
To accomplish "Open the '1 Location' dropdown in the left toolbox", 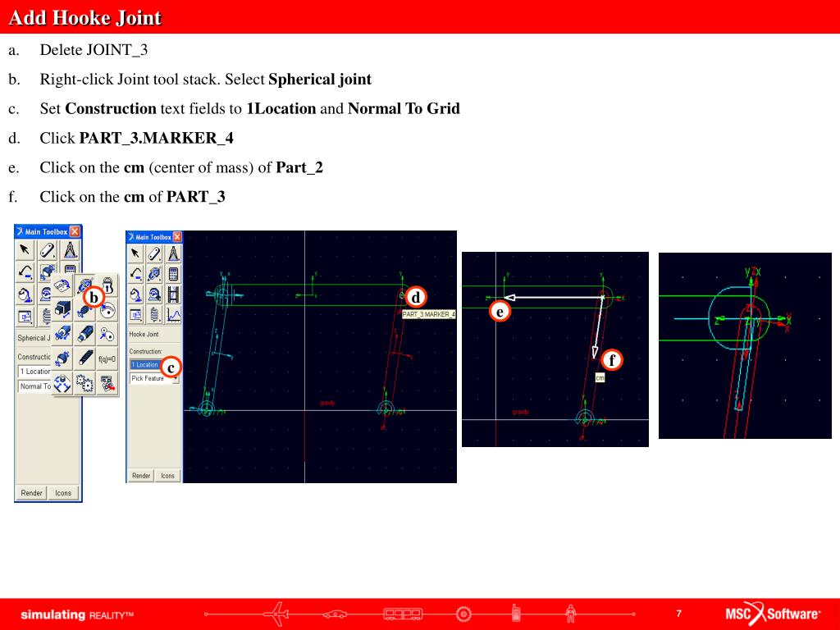I will click(x=34, y=372).
